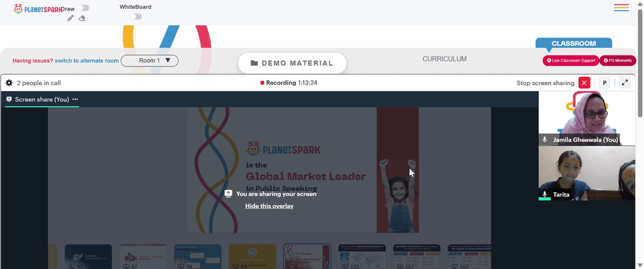Select the pencil draw tool
The image size is (644, 269).
click(x=70, y=18)
